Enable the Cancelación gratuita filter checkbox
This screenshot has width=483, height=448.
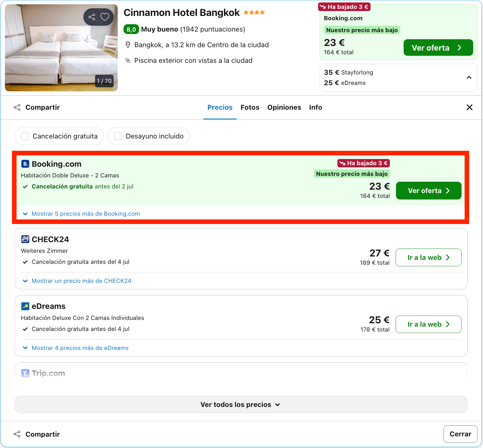click(x=25, y=136)
